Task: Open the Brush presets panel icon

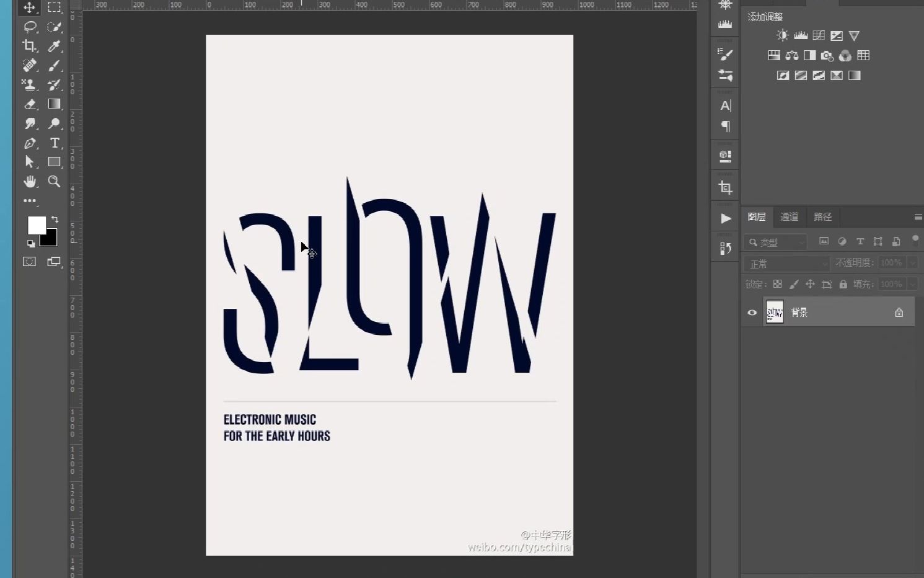Action: pyautogui.click(x=725, y=55)
